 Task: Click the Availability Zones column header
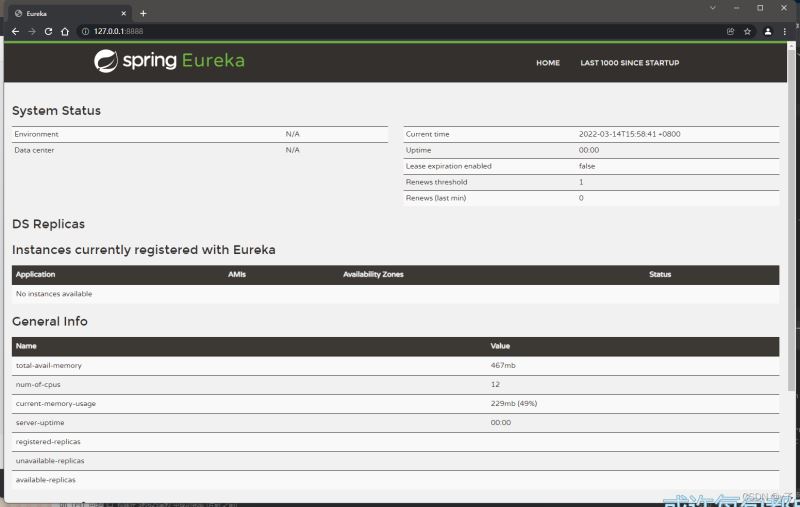(373, 274)
